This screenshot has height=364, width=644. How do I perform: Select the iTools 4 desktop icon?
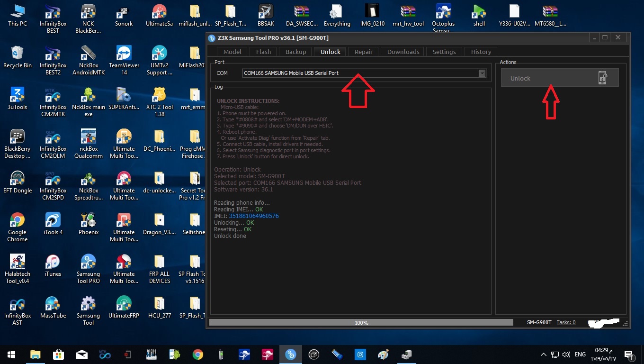coord(53,224)
